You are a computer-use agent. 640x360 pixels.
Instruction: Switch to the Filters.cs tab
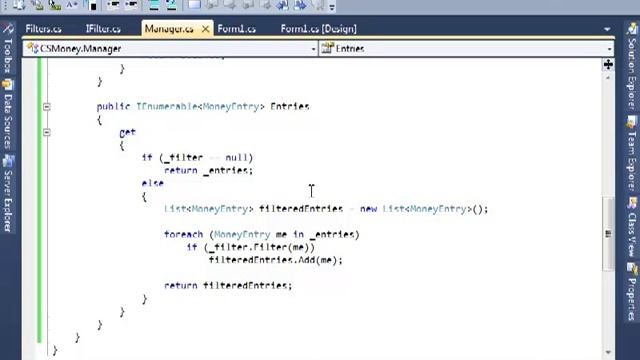[x=43, y=29]
